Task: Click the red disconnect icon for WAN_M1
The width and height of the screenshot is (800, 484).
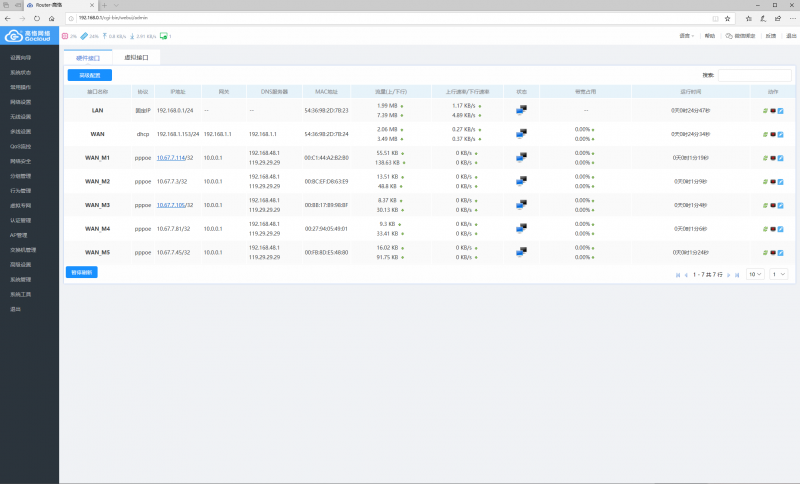Action: click(773, 158)
